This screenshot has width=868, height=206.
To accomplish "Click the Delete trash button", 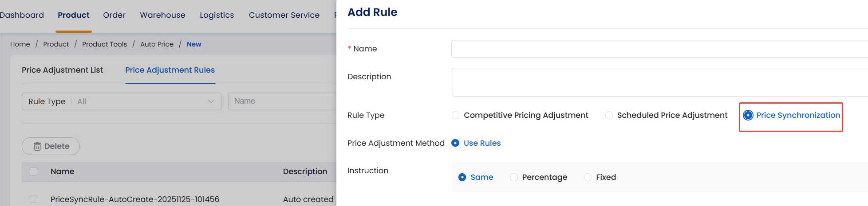I will click(x=51, y=146).
